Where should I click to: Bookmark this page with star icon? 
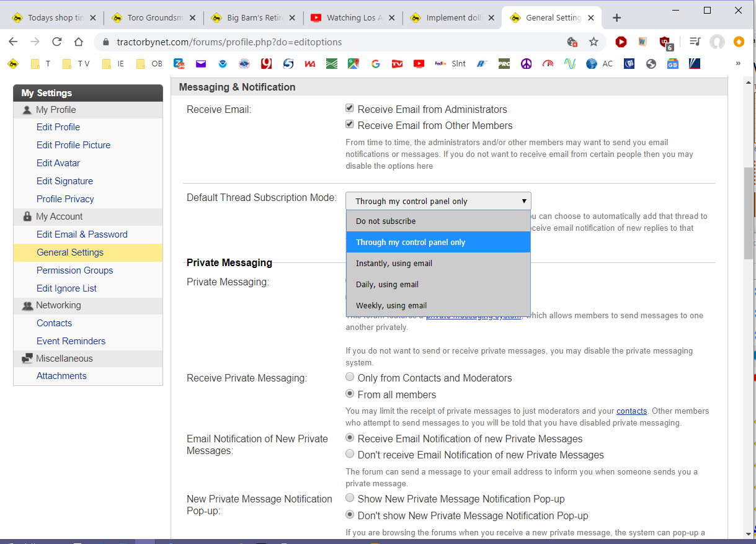click(x=594, y=42)
